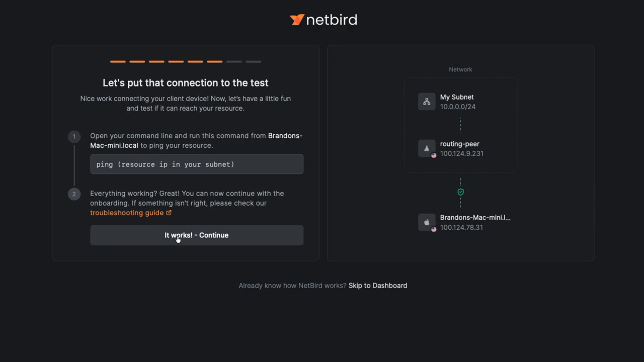Skip to Dashboard
The height and width of the screenshot is (362, 644).
(x=378, y=286)
